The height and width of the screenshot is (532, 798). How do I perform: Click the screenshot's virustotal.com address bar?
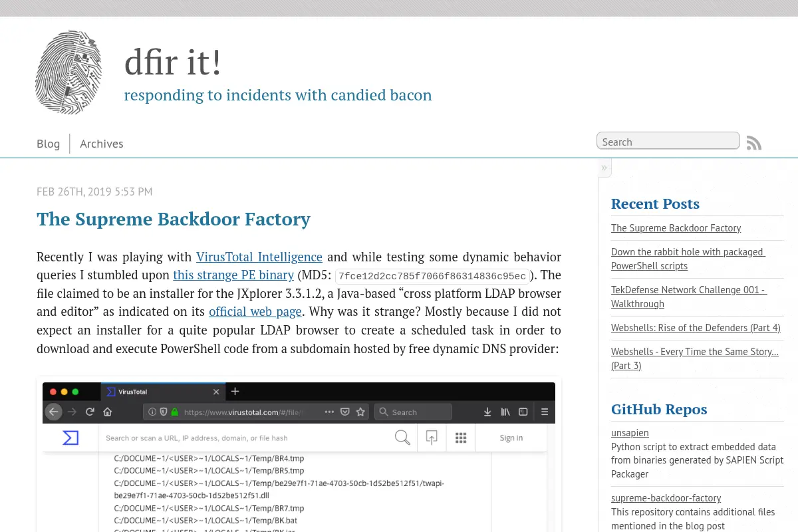click(x=257, y=412)
